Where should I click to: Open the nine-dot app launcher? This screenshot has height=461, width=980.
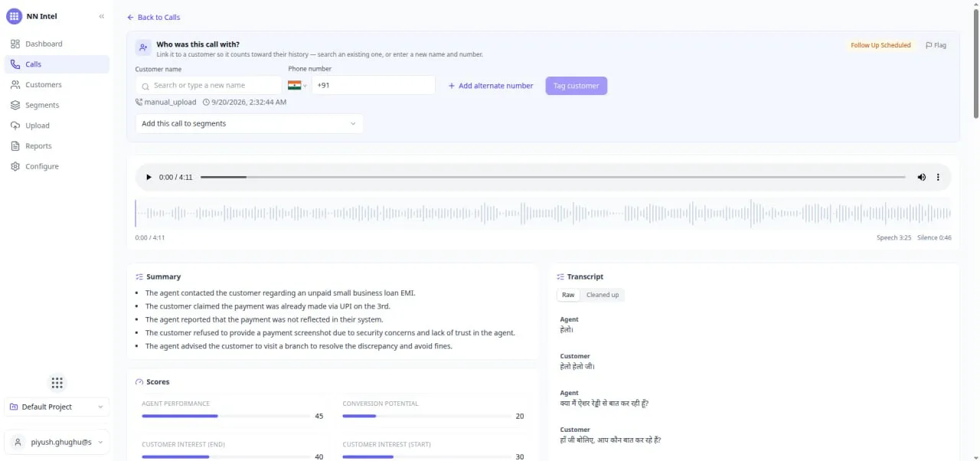coord(57,383)
